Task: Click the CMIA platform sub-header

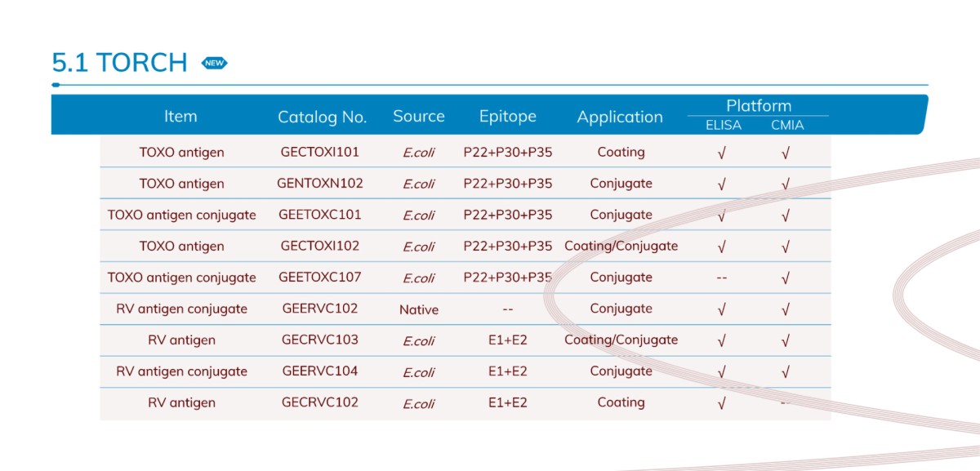Action: (787, 125)
